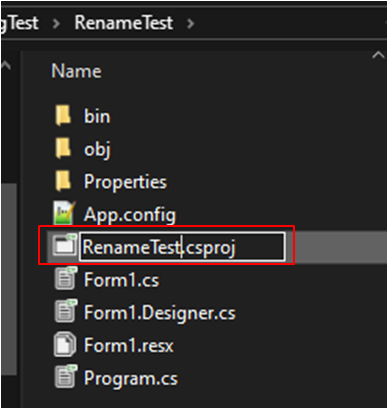
Task: Click the Properties folder name
Action: click(x=125, y=182)
